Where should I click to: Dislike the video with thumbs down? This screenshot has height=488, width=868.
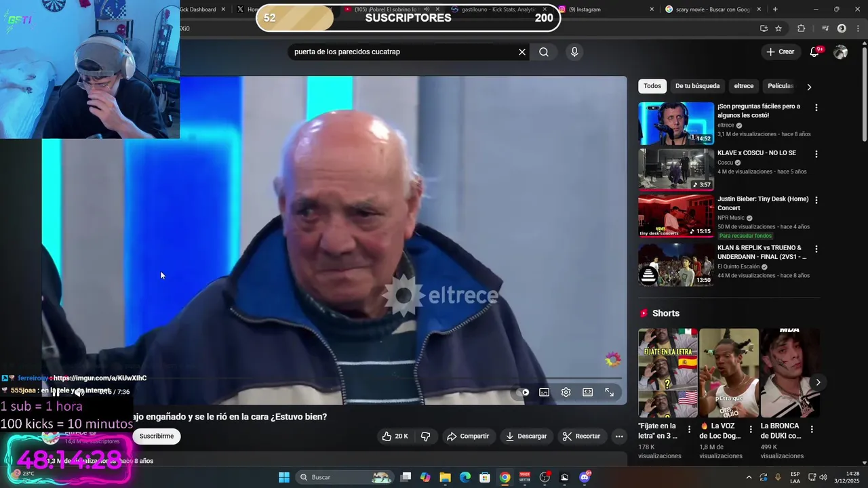coord(426,436)
